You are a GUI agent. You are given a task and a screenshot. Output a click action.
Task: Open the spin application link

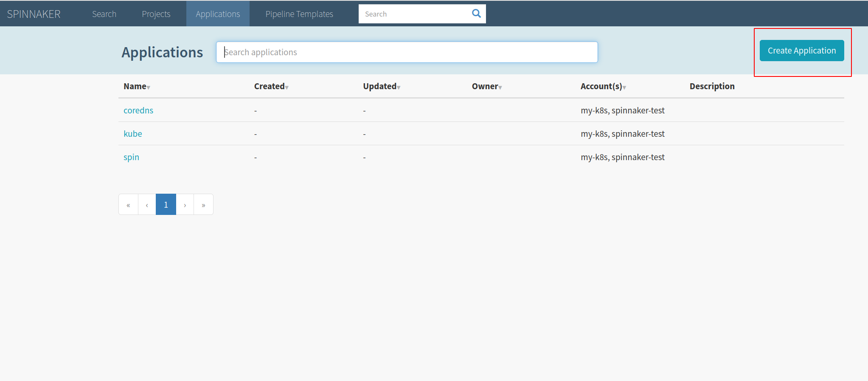(x=131, y=157)
